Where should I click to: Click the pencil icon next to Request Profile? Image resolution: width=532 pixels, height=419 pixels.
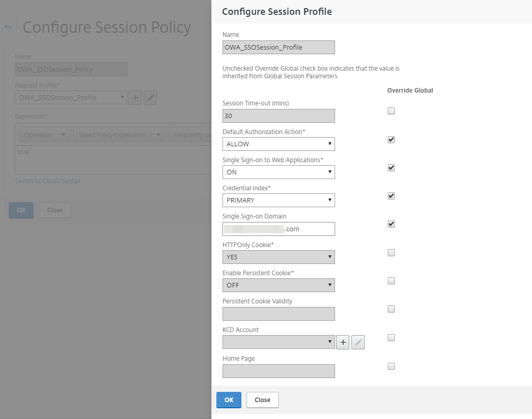coord(150,98)
